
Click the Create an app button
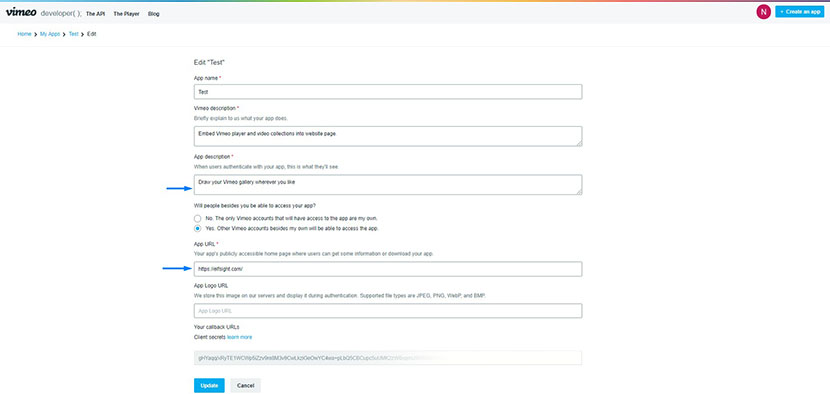tap(799, 12)
